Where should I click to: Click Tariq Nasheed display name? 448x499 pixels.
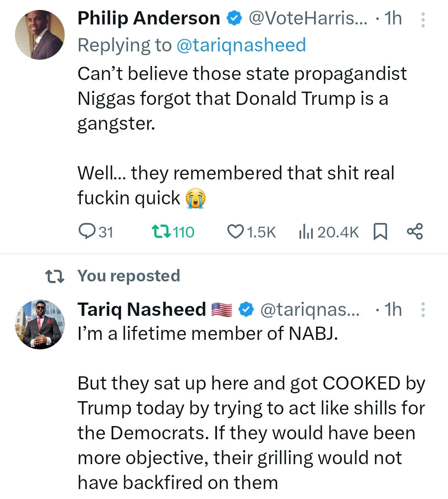(141, 309)
